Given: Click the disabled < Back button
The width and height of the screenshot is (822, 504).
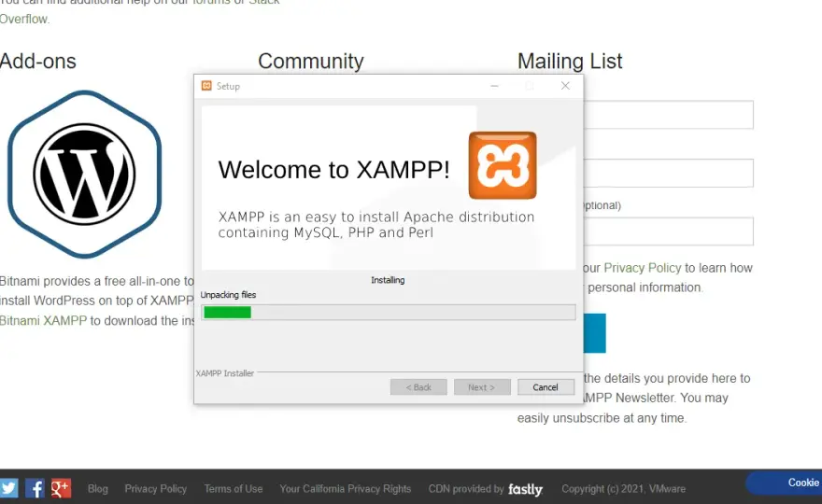Looking at the screenshot, I should (x=418, y=387).
